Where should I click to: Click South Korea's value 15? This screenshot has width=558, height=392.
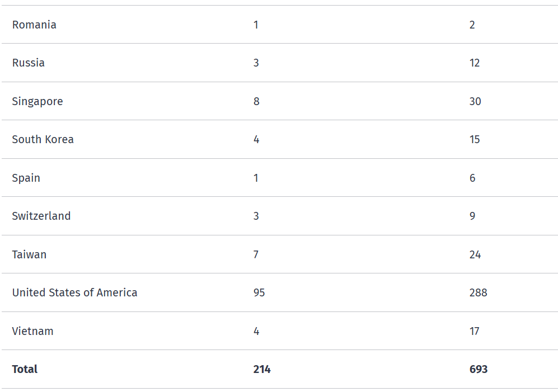(475, 139)
